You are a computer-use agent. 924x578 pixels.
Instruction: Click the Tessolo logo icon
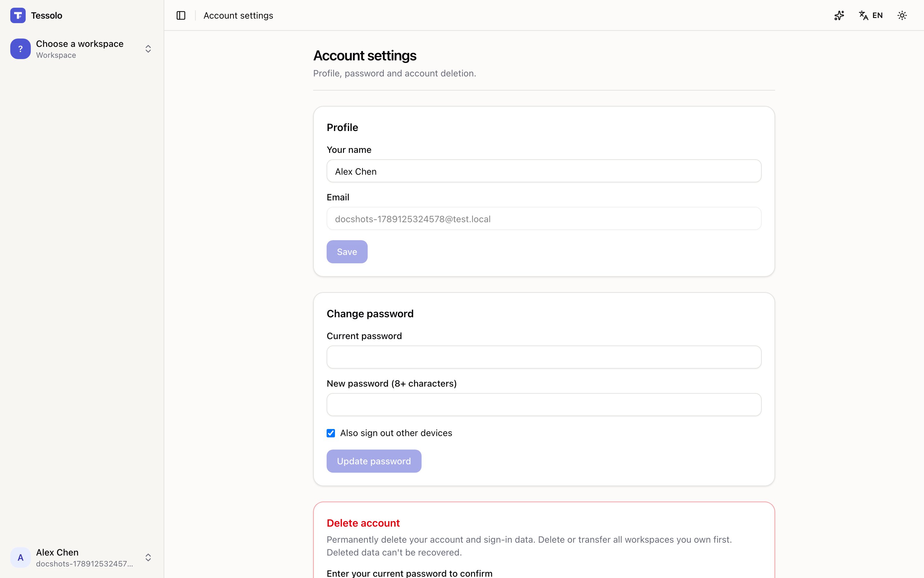coord(18,15)
